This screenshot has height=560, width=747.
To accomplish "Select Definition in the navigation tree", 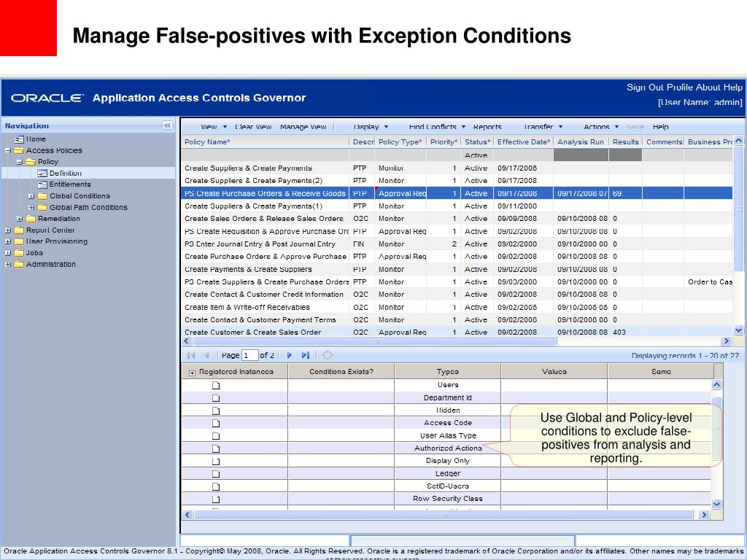I will pyautogui.click(x=65, y=174).
